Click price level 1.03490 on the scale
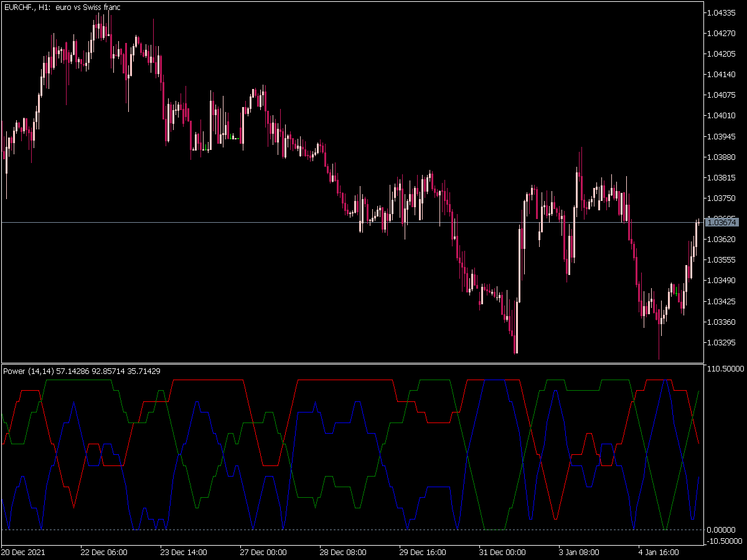The width and height of the screenshot is (747, 560). [723, 280]
